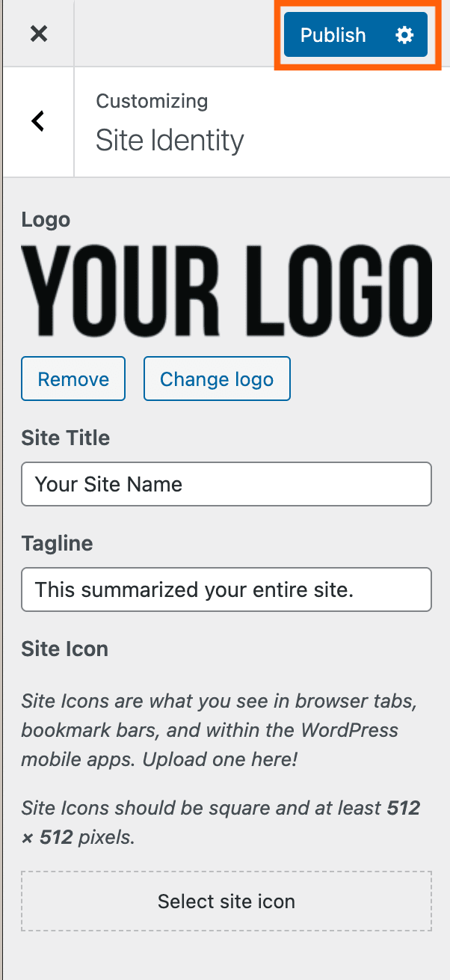Click the Customizing Site Identity header
450x980 pixels.
[170, 122]
